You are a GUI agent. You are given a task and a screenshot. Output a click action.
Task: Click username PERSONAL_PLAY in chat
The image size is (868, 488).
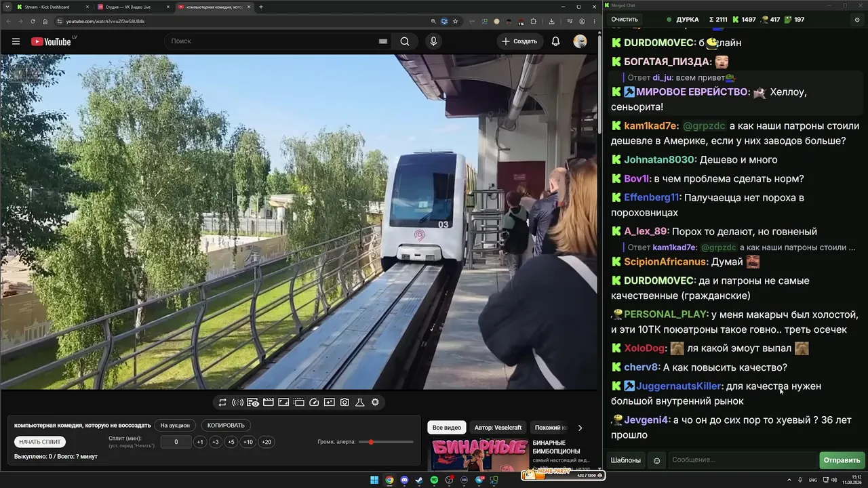pyautogui.click(x=665, y=314)
